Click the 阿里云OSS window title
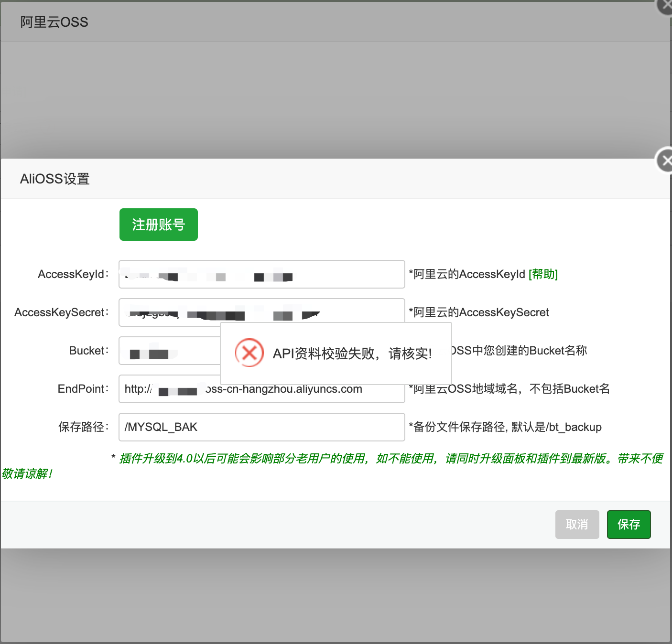672x644 pixels. 54,22
